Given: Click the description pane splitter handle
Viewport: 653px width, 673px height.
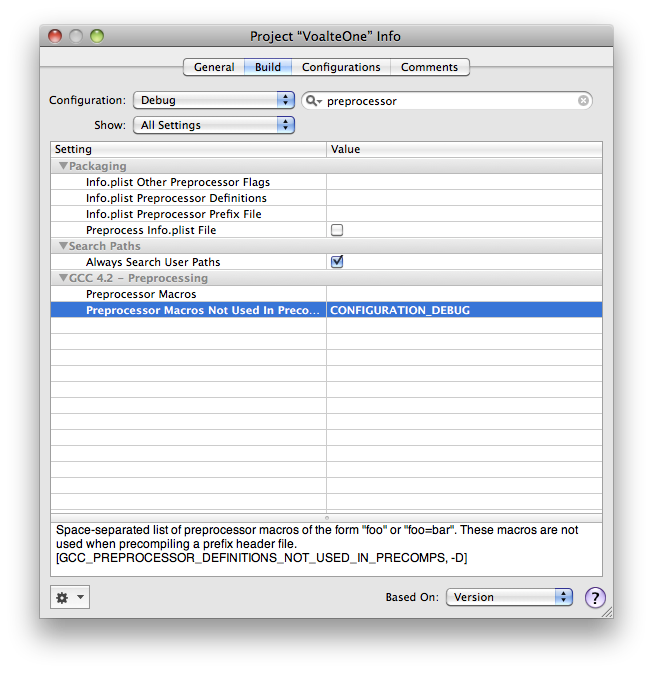Looking at the screenshot, I should (327, 518).
